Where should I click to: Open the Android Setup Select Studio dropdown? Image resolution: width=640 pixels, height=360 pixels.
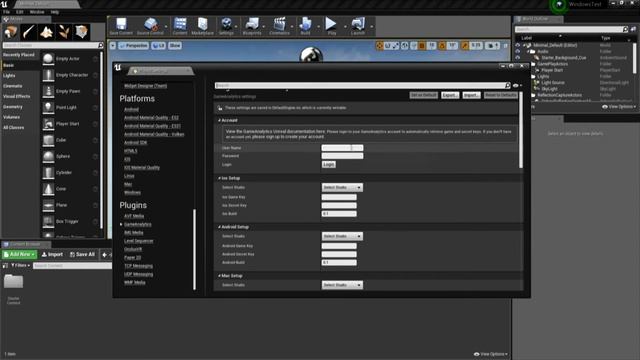(x=342, y=236)
